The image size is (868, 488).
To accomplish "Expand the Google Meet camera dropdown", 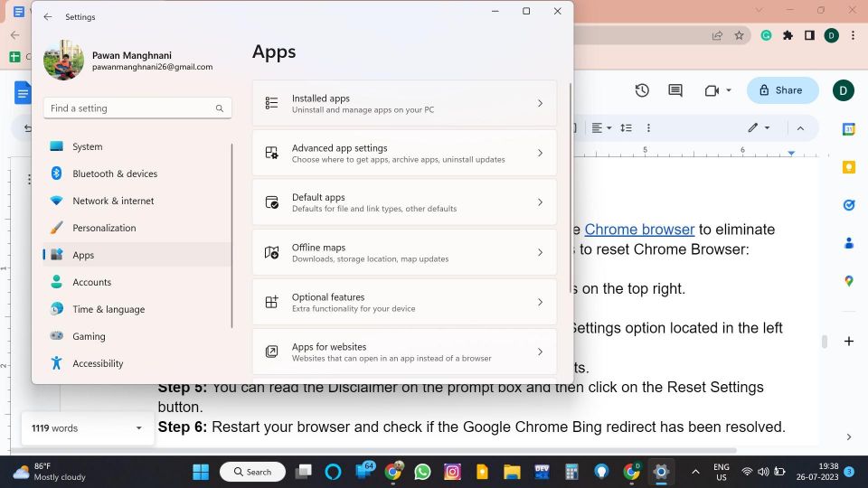I will (x=726, y=90).
